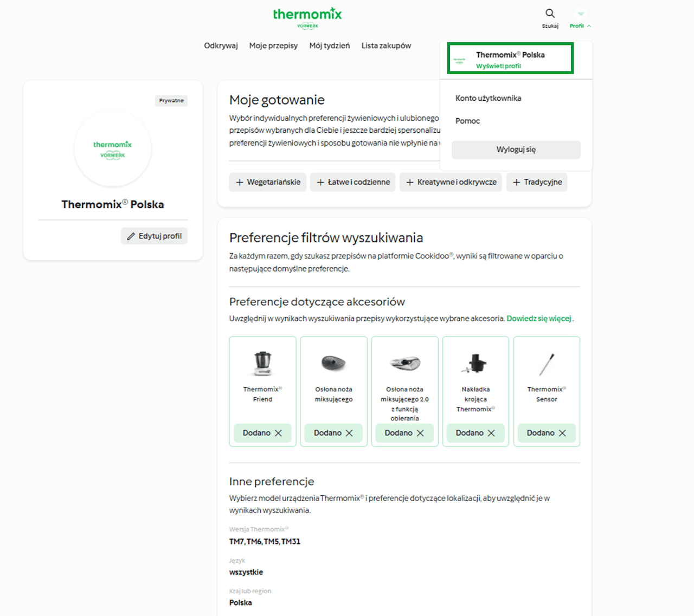Remove Thermomix Sensor via Dodano button
694x616 pixels.
[547, 433]
